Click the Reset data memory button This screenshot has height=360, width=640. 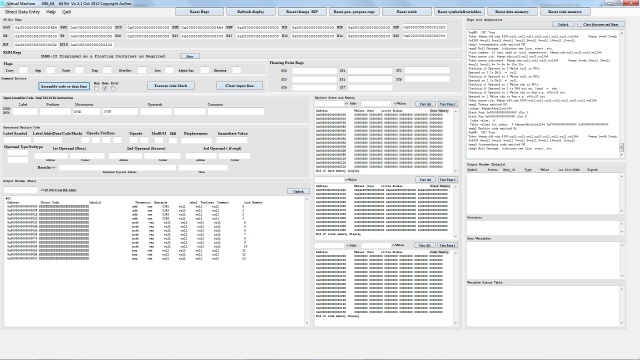[512, 12]
